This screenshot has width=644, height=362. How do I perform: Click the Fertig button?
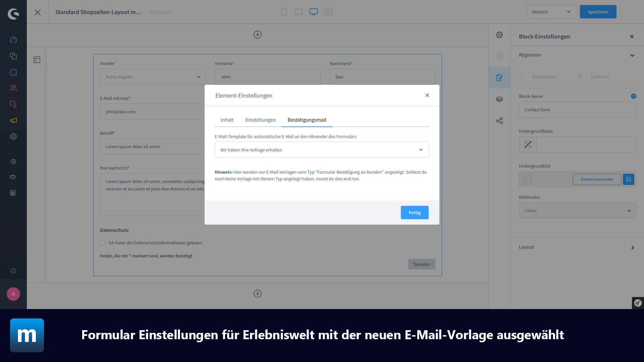415,213
